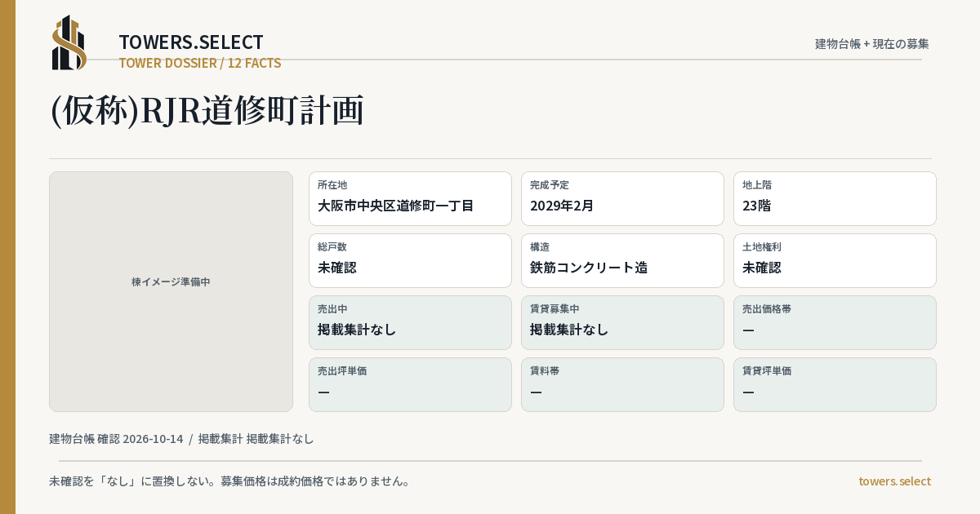980x514 pixels.
Task: Click the 建物台帳 + 現在の募集 header label
Action: tap(872, 43)
